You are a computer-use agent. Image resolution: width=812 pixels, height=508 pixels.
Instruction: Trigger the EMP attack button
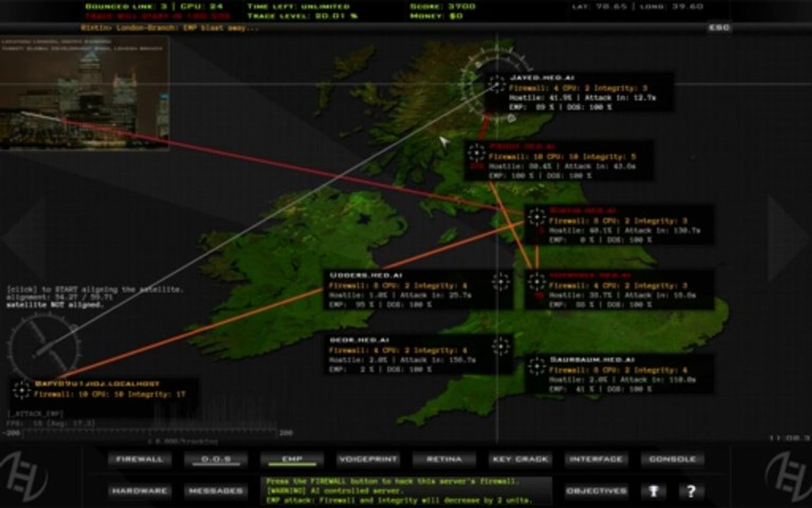292,459
